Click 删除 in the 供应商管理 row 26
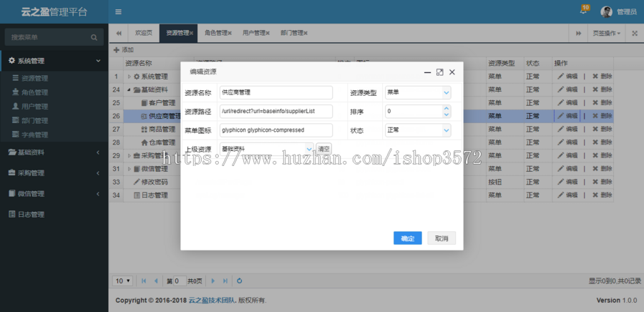644x312 pixels. (x=602, y=116)
